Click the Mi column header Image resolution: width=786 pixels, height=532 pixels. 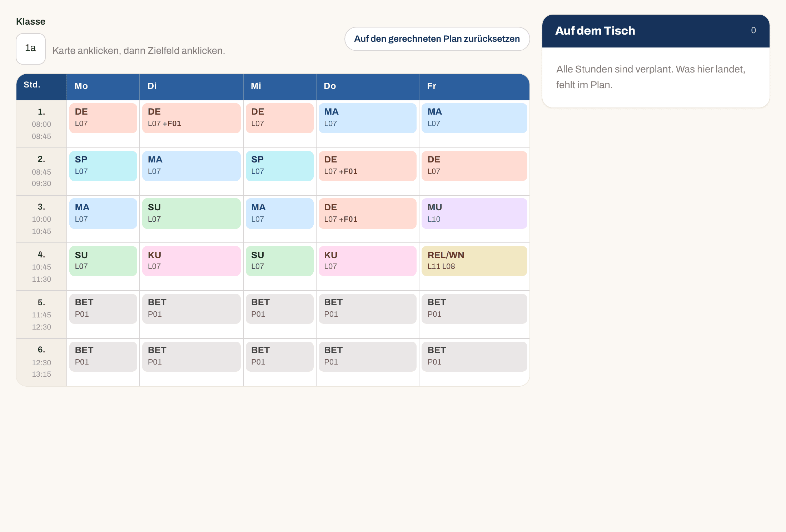(280, 86)
